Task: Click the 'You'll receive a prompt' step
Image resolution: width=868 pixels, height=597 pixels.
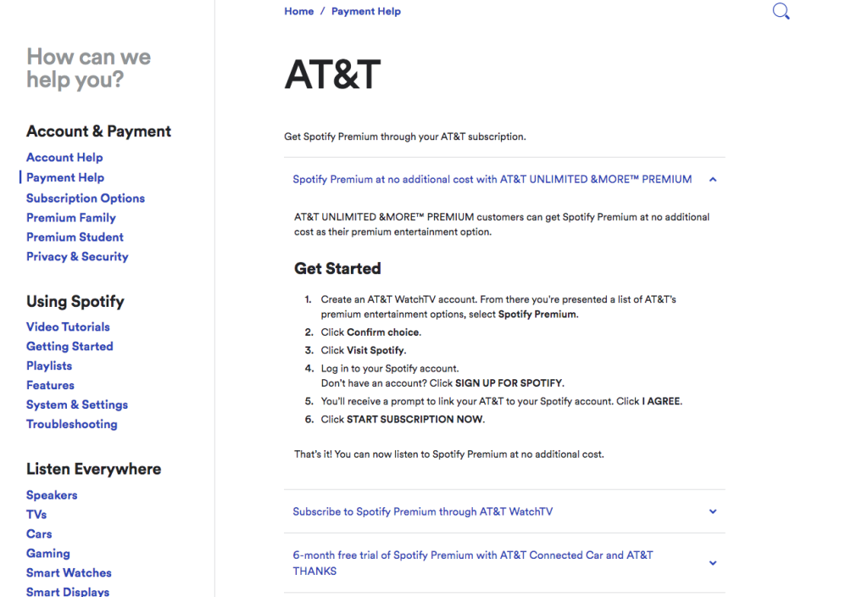Action: [502, 401]
